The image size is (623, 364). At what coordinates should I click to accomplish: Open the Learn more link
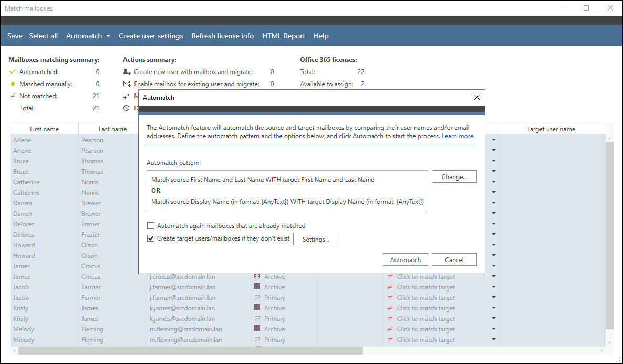point(458,136)
